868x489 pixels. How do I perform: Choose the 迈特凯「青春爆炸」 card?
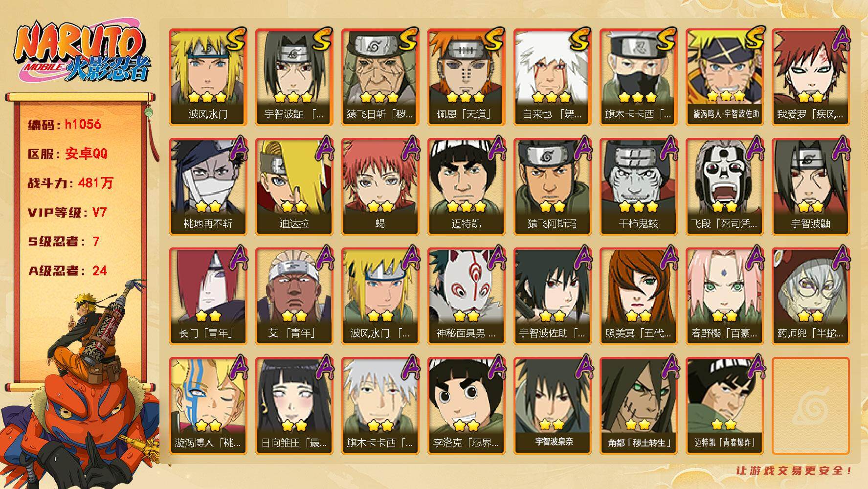pyautogui.click(x=724, y=406)
